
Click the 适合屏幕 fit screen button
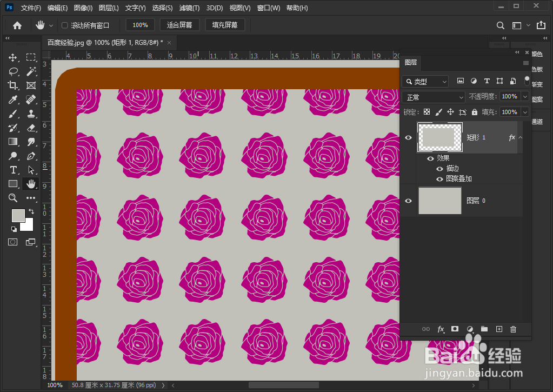tap(179, 25)
